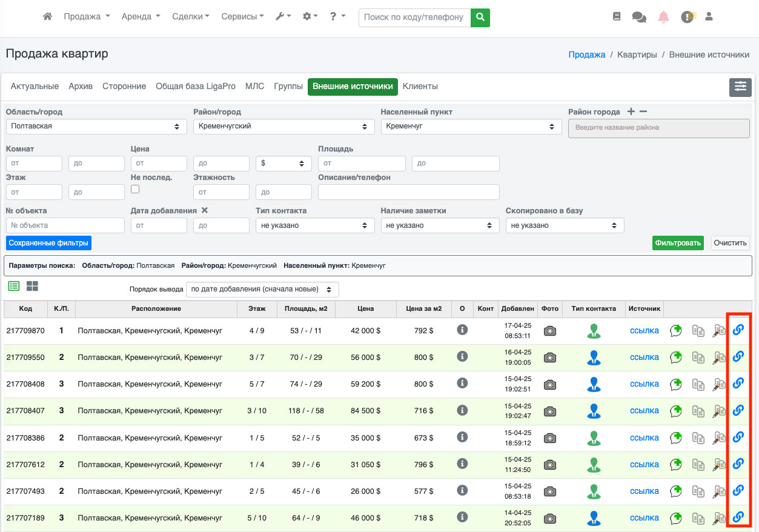The image size is (759, 532).
Task: Switch to grid tile view
Action: [x=32, y=286]
